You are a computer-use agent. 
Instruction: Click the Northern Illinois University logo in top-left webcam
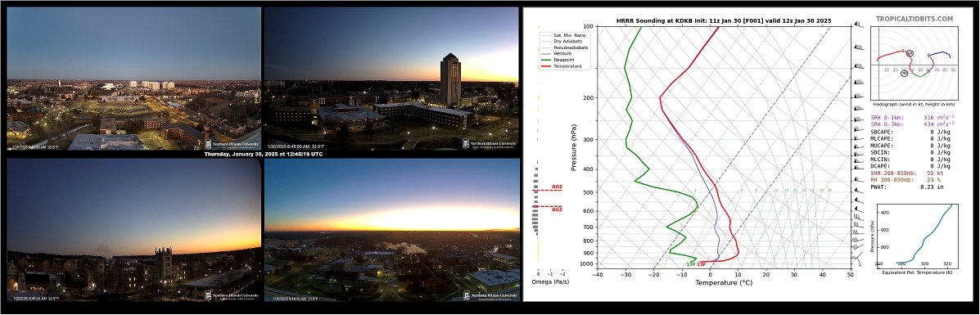tap(232, 144)
